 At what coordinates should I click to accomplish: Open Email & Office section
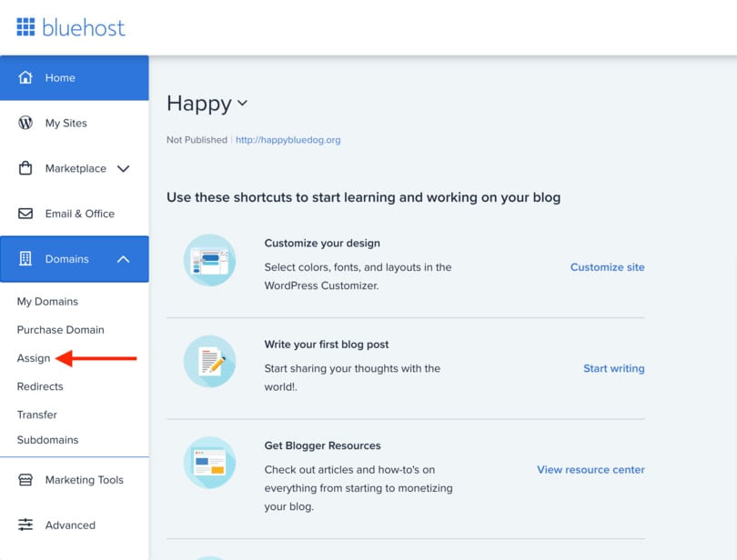75,214
